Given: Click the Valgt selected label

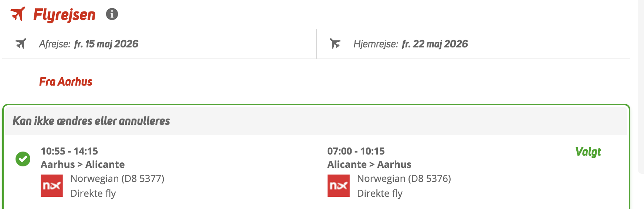Looking at the screenshot, I should pos(588,152).
